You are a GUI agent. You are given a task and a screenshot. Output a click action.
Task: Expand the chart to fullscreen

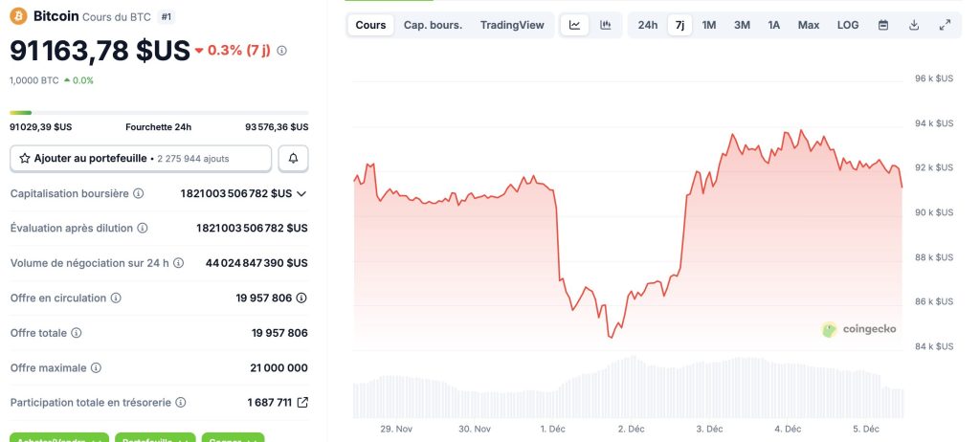(x=945, y=25)
